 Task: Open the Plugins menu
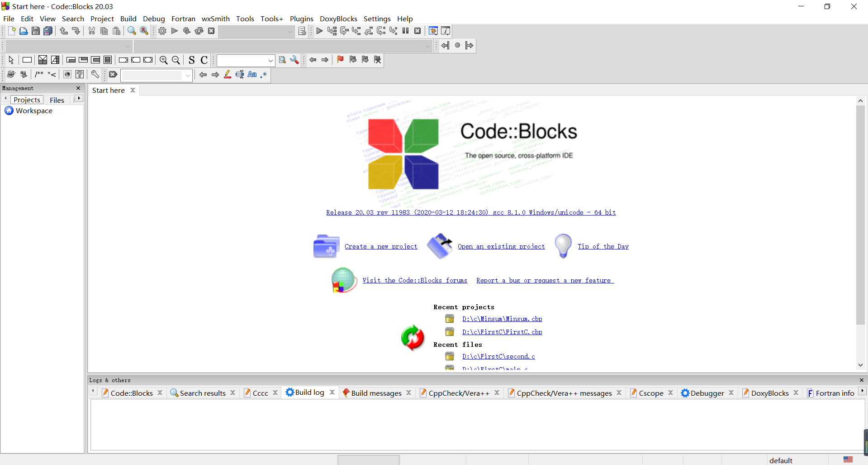302,19
